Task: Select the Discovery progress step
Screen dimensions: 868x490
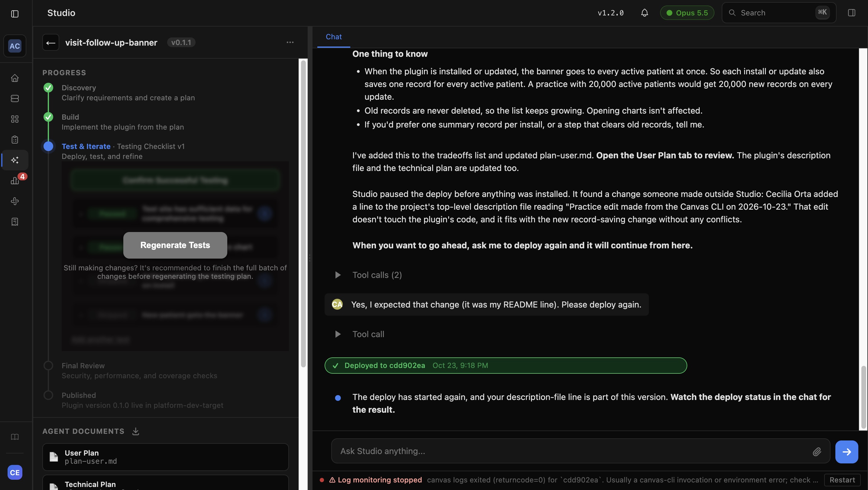Action: (x=128, y=93)
